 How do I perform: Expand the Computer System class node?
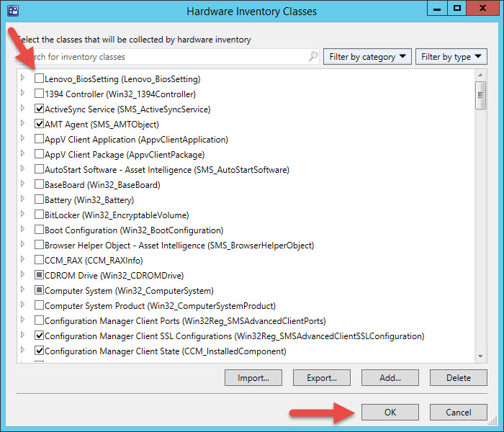(23, 290)
